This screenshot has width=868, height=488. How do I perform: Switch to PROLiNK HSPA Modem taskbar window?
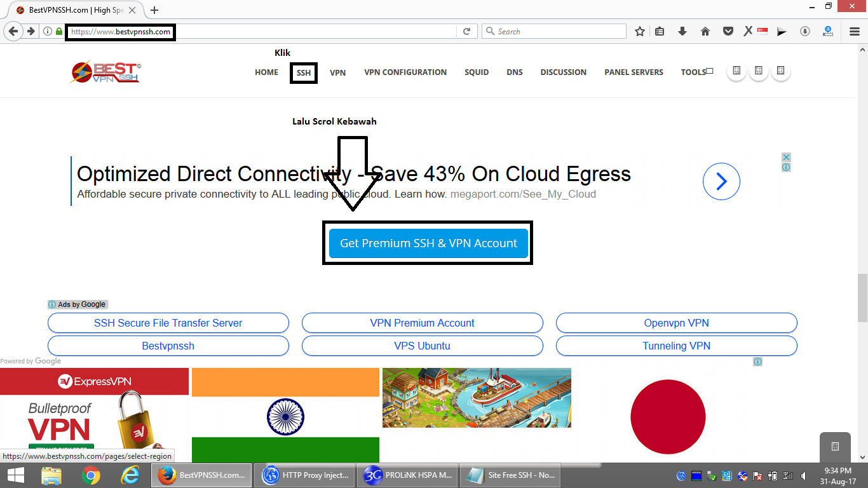tap(409, 475)
